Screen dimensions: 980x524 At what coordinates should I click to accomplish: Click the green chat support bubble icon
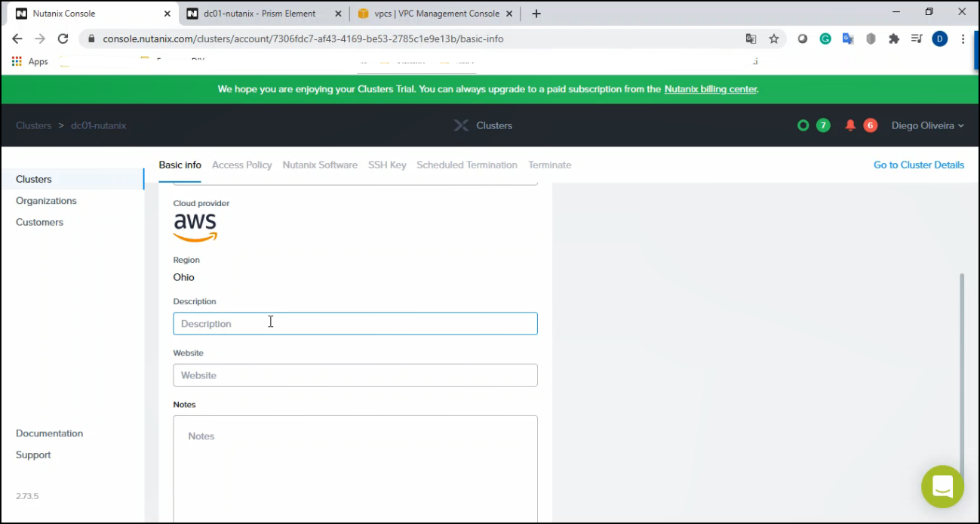(x=942, y=486)
